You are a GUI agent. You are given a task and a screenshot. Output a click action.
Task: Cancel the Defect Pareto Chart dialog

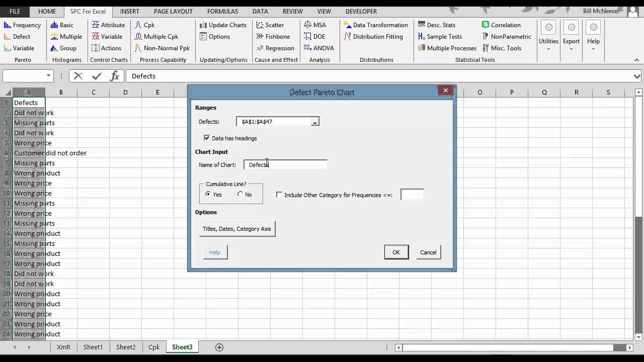coord(428,252)
